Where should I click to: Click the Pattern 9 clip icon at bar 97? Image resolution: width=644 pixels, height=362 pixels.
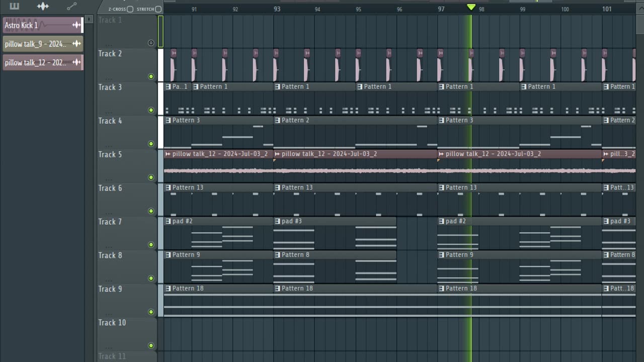[441, 255]
